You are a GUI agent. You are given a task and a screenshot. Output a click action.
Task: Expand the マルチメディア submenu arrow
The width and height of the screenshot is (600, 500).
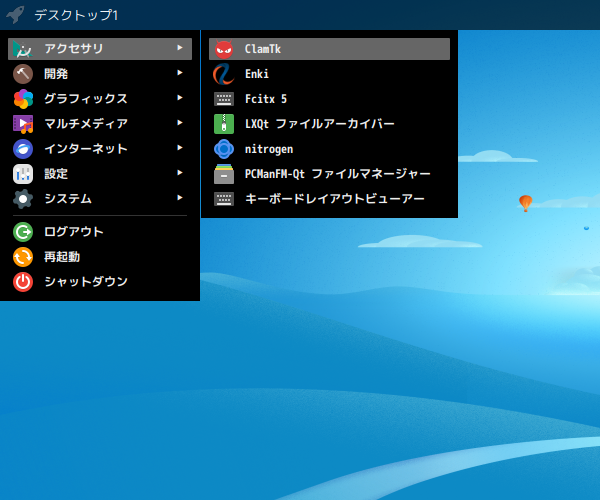(x=180, y=122)
